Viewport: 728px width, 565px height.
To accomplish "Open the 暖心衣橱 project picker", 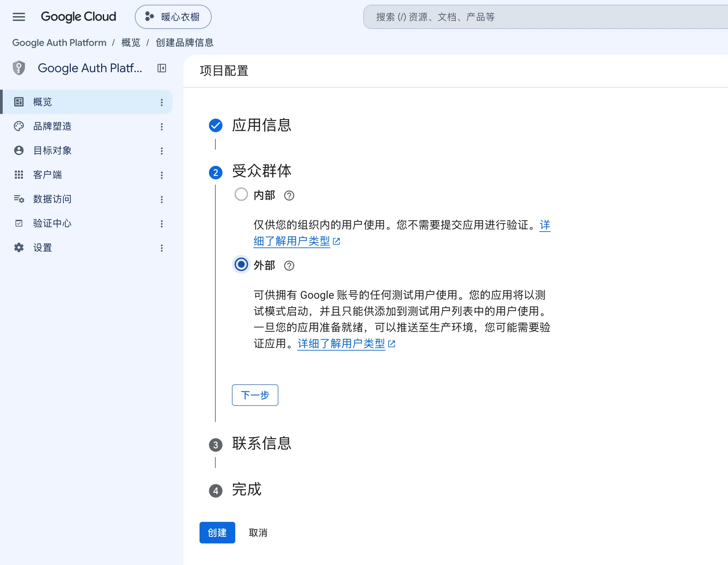I will point(173,17).
